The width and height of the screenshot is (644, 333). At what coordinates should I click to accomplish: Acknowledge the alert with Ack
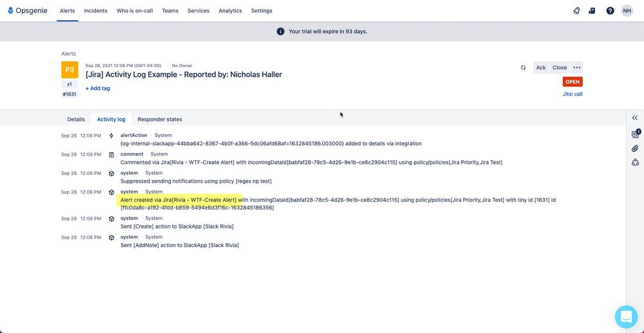click(x=541, y=67)
